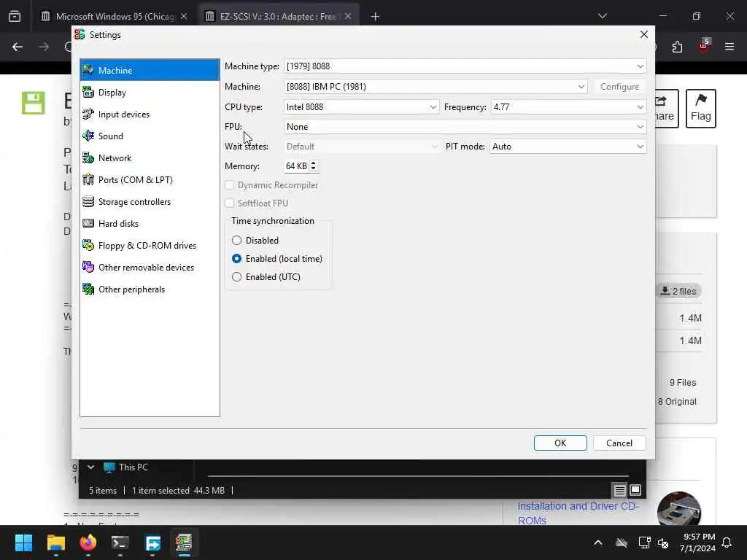747x560 pixels.
Task: Collapse the This PC tree node
Action: 90,467
